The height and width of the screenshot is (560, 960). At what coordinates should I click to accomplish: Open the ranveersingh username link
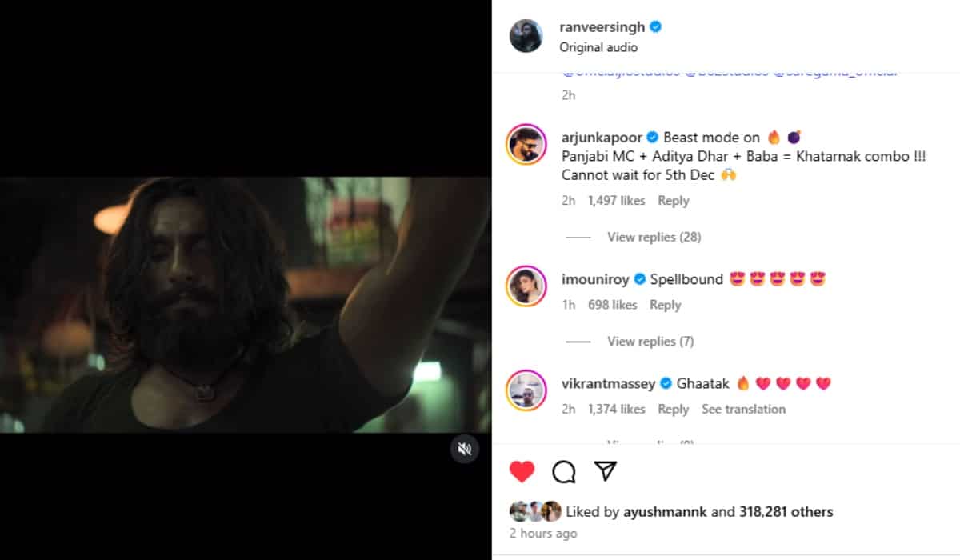coord(603,26)
